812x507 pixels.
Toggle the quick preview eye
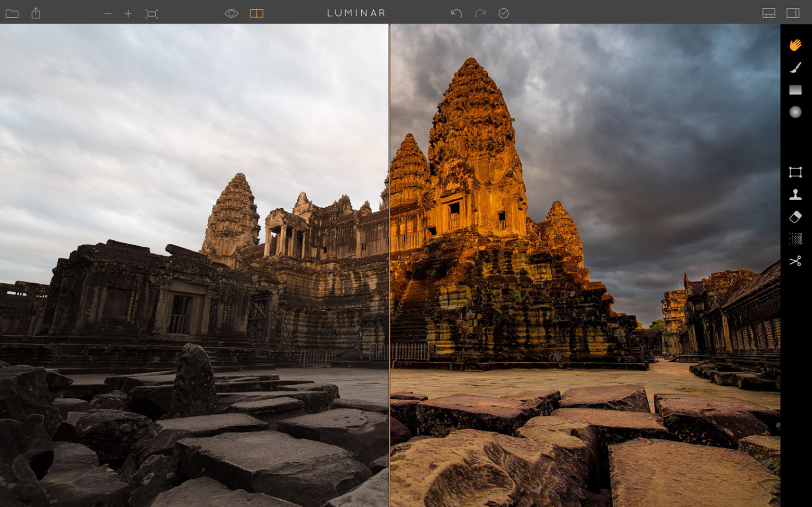click(231, 13)
